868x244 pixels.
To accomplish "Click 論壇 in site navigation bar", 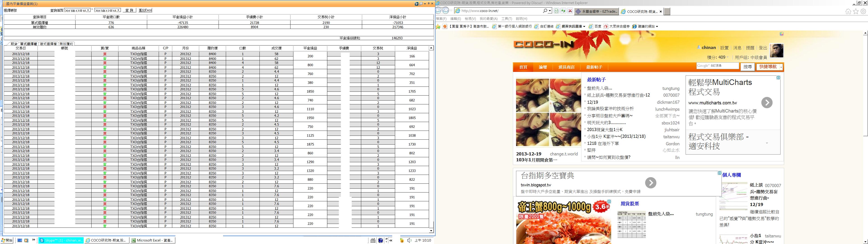I will (543, 67).
